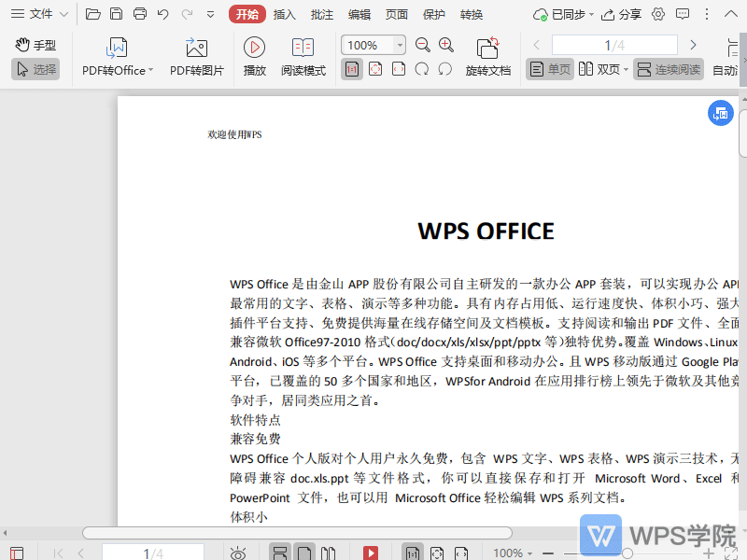This screenshot has width=747, height=560.
Task: Select the Hand tool
Action: [x=35, y=44]
